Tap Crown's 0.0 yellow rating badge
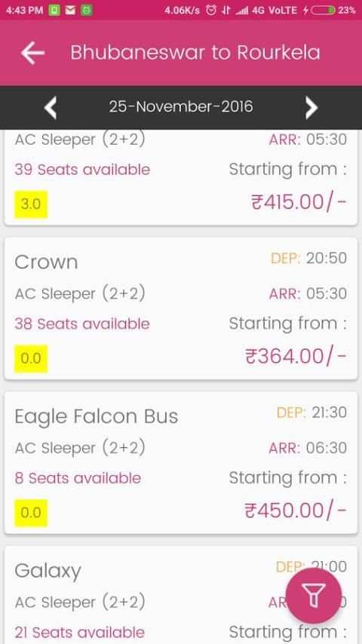 point(31,358)
